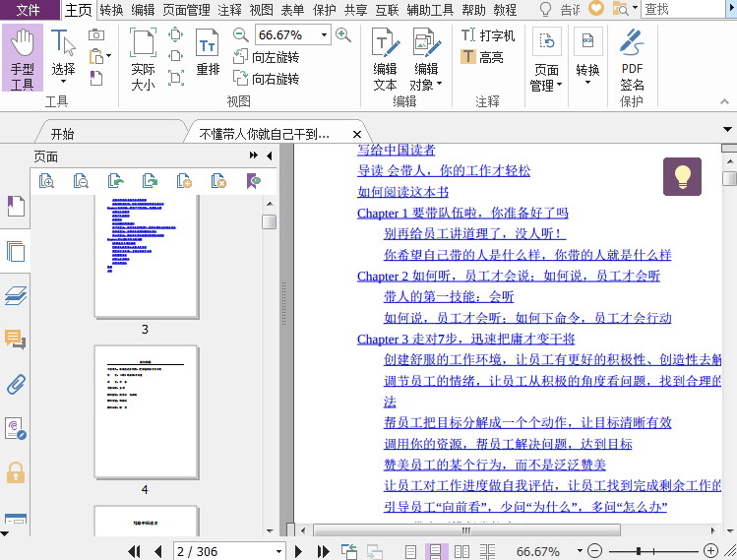
Task: Enable facing two-page view mode
Action: click(461, 551)
